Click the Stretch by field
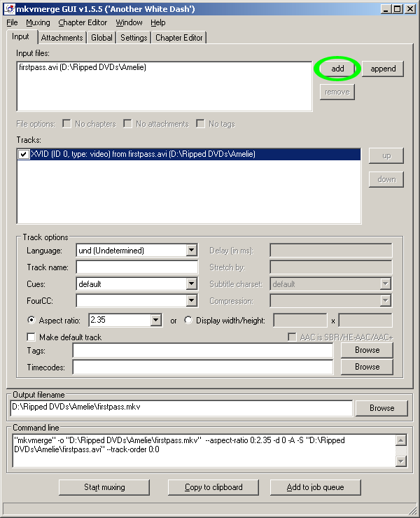Viewport: 420px width, 518px height. [331, 267]
